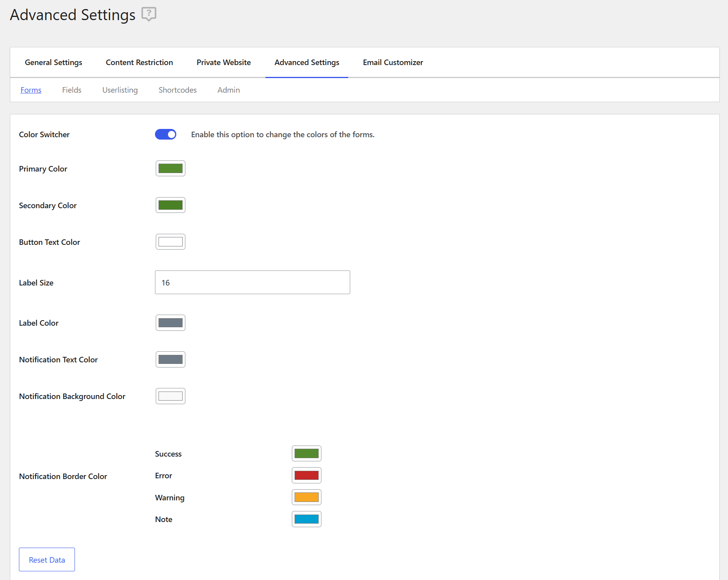Open the Button Text Color picker
The image size is (728, 580).
[x=170, y=242]
